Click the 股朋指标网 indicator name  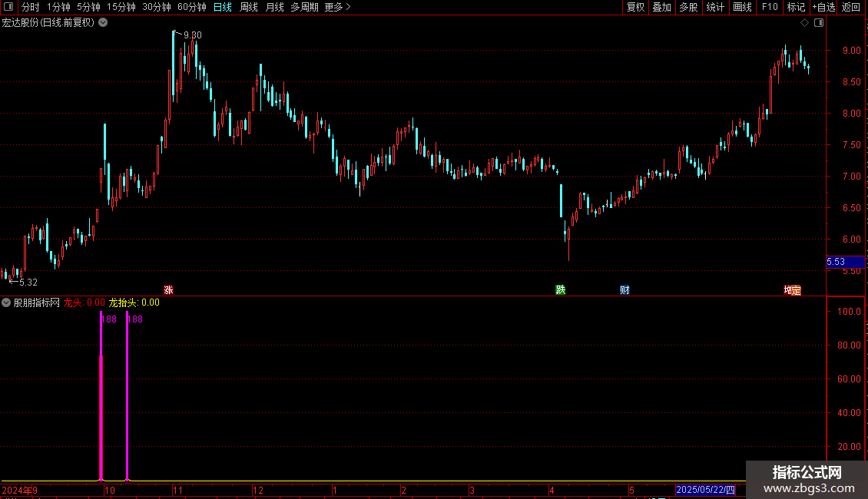(x=37, y=302)
